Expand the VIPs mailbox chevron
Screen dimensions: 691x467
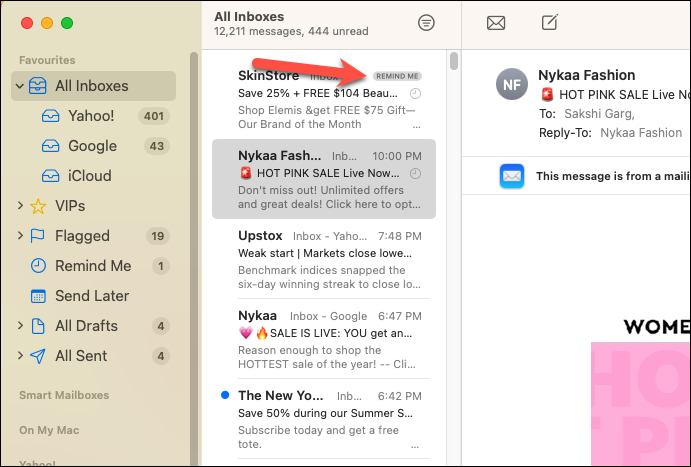click(x=20, y=205)
